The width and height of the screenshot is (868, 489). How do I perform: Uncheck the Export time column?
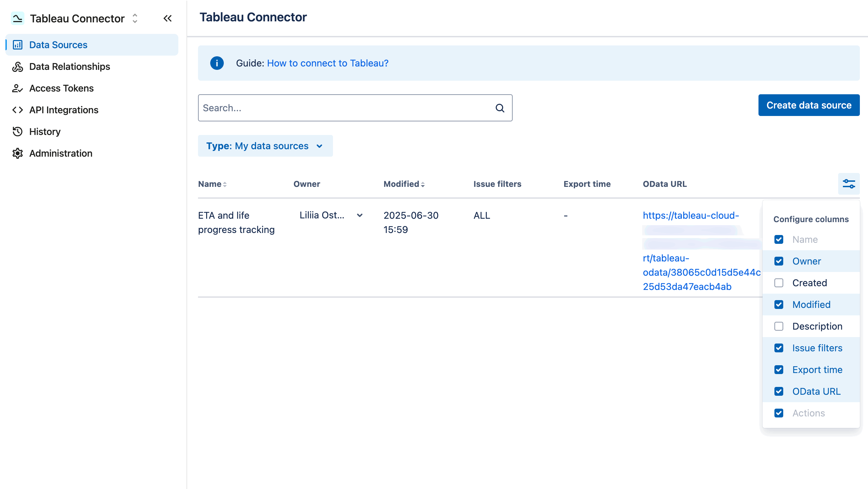[x=779, y=370]
